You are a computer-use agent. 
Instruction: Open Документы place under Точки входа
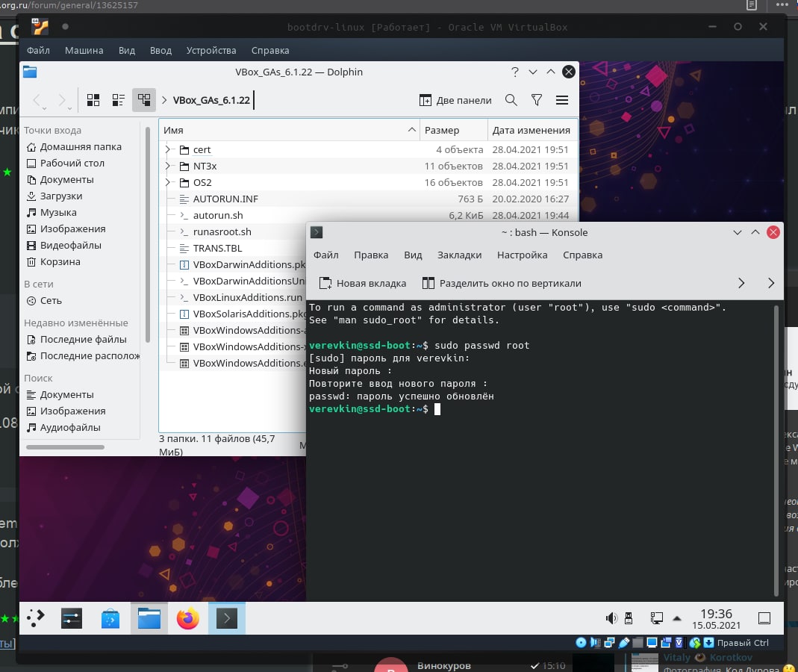click(x=60, y=180)
